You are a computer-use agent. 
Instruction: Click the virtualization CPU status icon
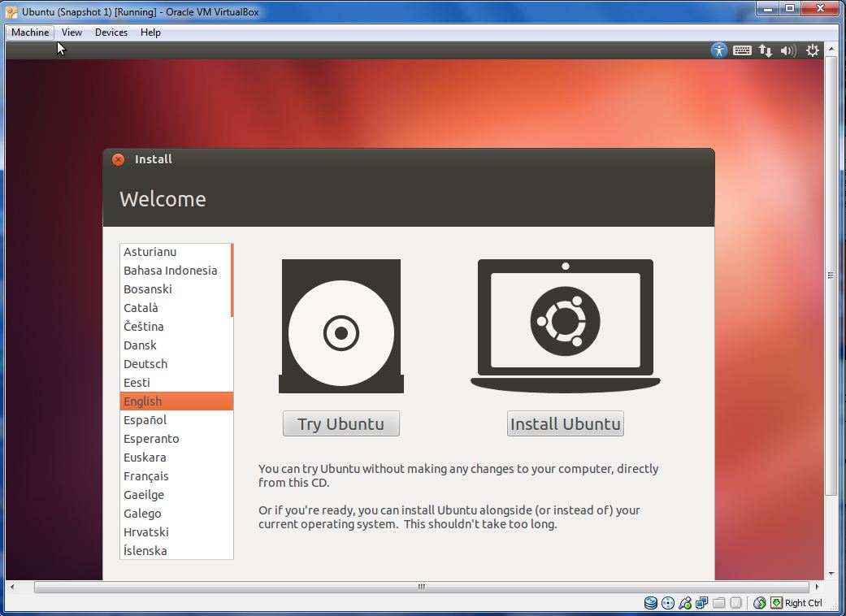pos(736,602)
